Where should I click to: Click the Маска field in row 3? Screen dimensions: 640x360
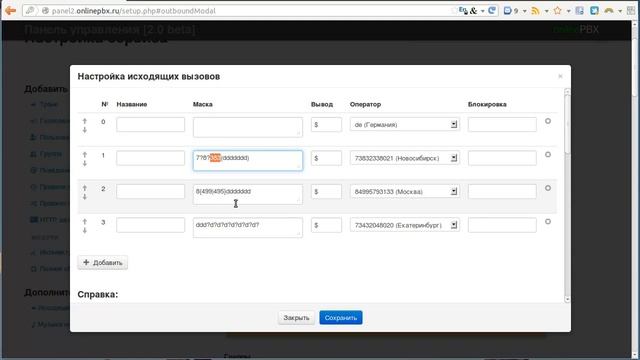coord(248,228)
